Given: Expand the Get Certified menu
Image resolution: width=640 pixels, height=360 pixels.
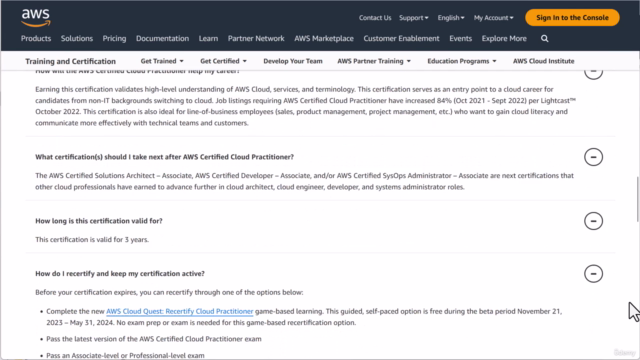Looking at the screenshot, I should pos(223,61).
